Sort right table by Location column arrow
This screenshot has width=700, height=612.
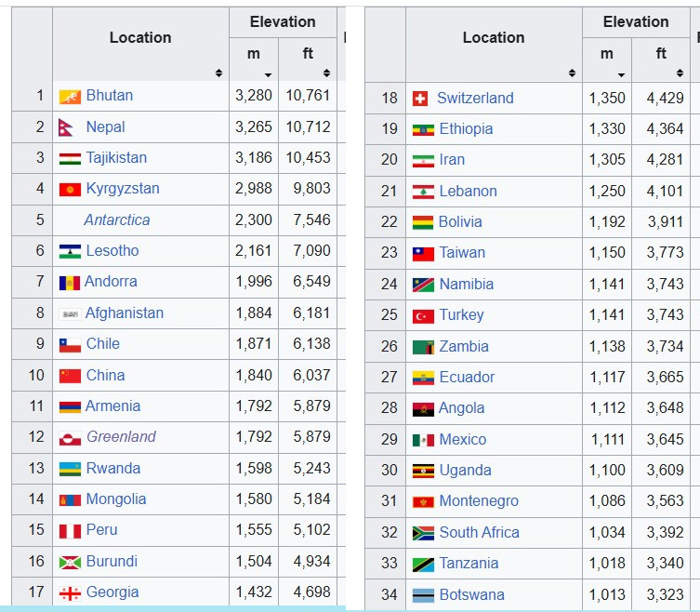click(x=572, y=73)
